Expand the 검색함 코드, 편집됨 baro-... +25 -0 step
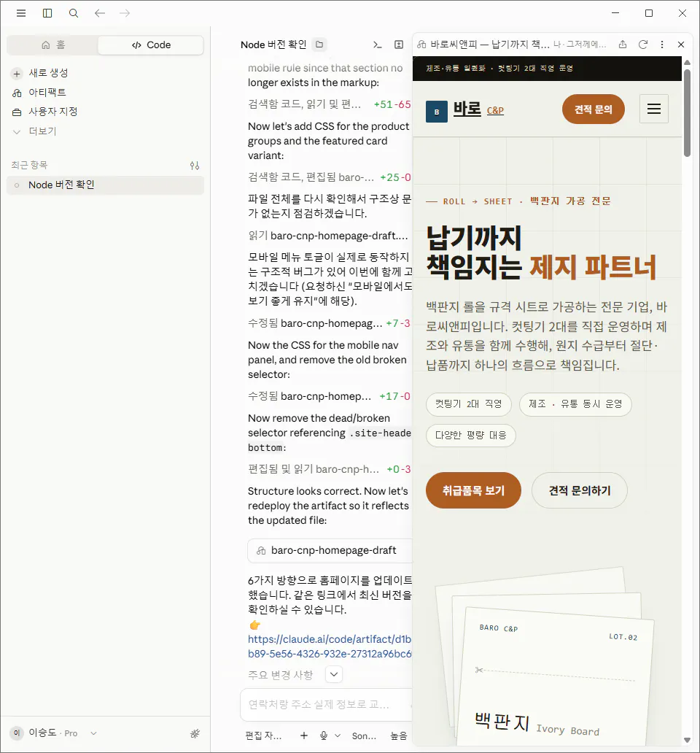Screen dimensions: 700x753 (x=329, y=177)
